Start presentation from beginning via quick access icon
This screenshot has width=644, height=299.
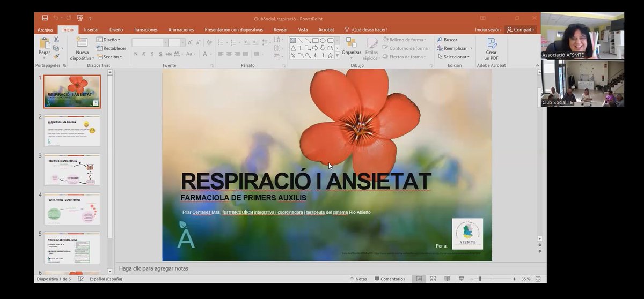[x=79, y=18]
